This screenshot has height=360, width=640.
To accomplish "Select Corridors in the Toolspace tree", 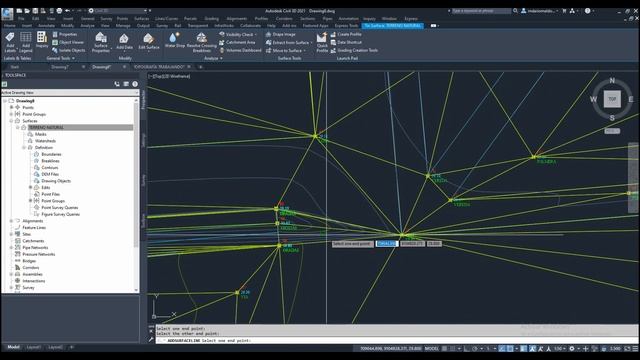I will (31, 267).
